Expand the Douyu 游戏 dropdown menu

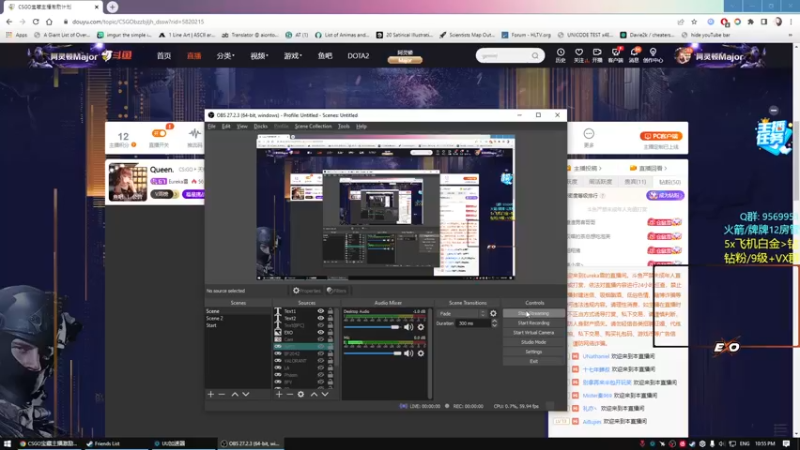(x=293, y=56)
